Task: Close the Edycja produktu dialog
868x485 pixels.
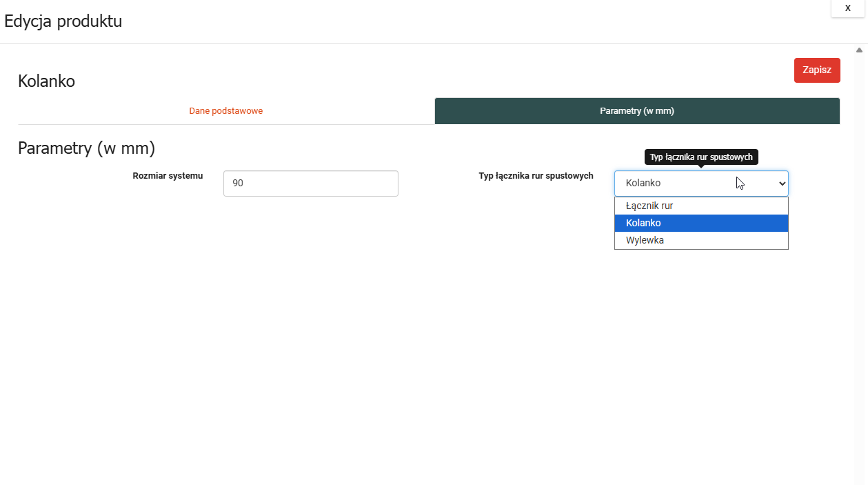Action: tap(847, 8)
